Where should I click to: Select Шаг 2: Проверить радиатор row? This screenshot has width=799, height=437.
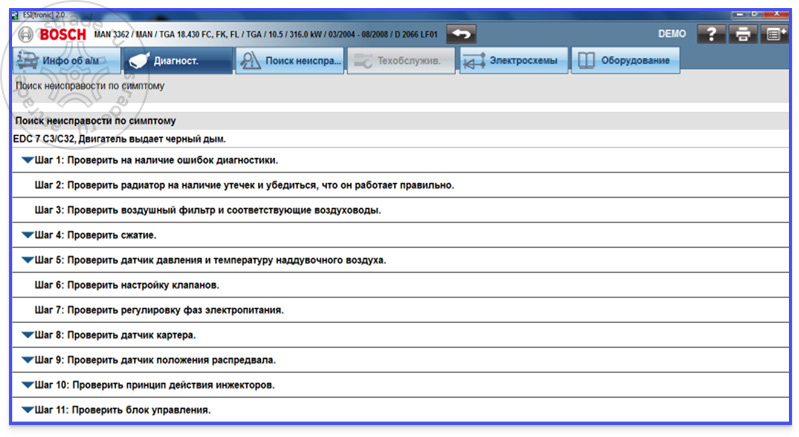tap(401, 185)
